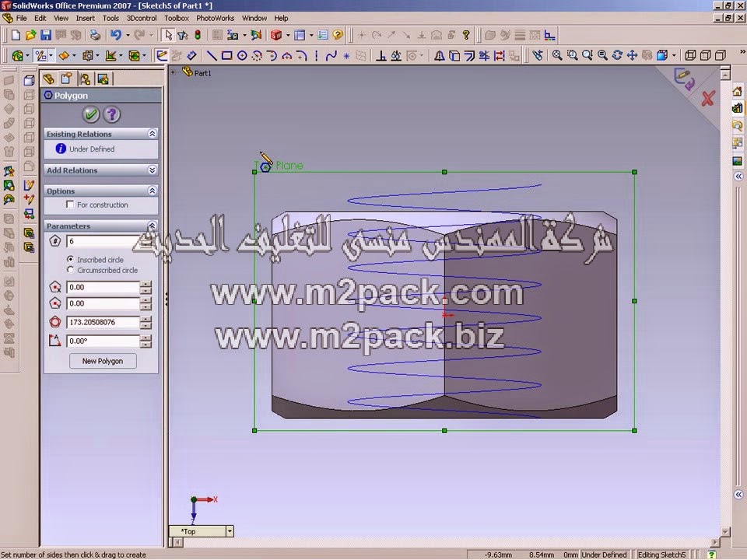Click the number of sides field
The width and height of the screenshot is (747, 560).
pyautogui.click(x=101, y=241)
